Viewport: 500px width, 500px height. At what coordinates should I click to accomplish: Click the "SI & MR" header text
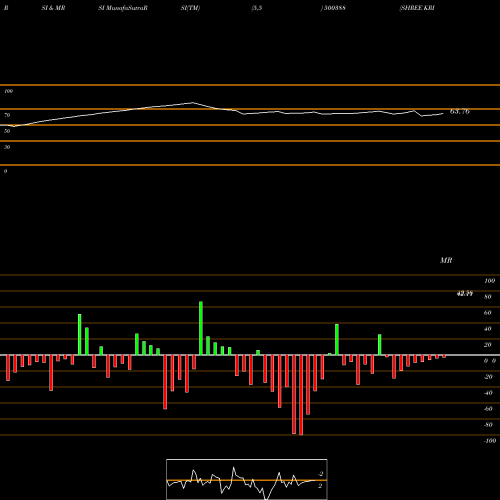click(x=53, y=8)
